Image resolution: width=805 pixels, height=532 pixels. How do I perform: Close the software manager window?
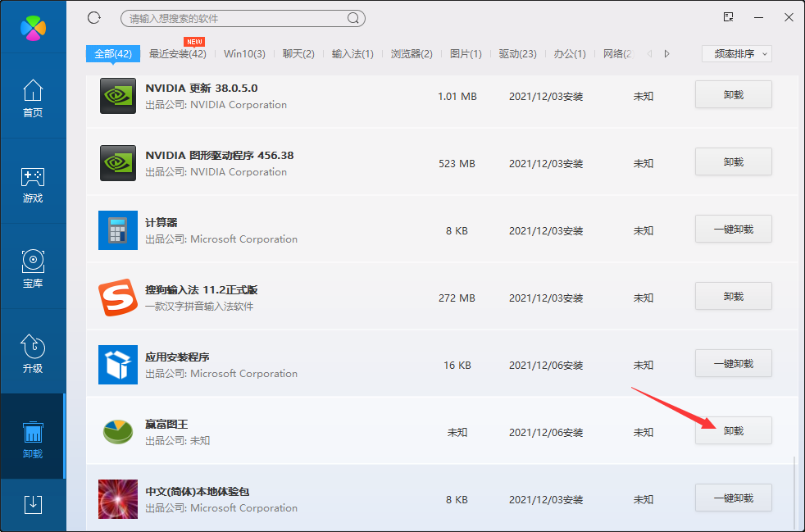coord(789,17)
